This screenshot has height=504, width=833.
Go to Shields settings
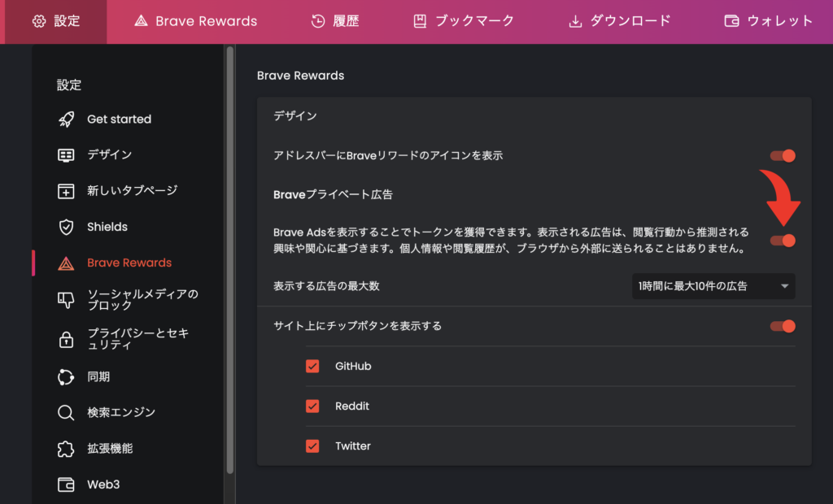(107, 227)
